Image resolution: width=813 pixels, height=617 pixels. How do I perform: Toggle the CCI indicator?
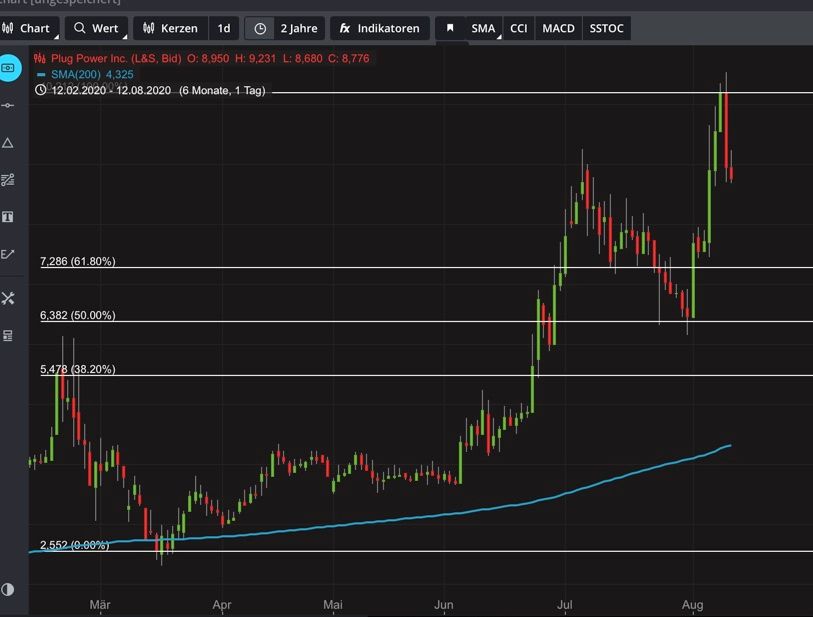518,28
